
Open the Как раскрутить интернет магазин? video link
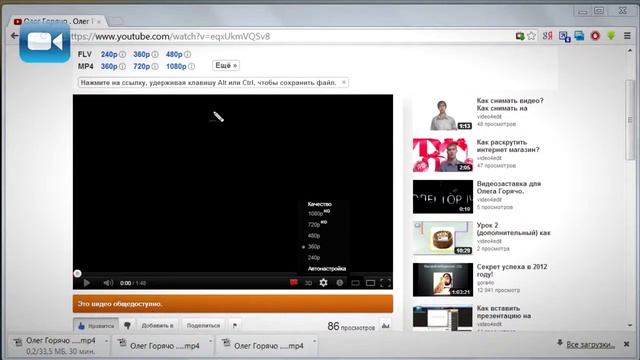(508, 146)
